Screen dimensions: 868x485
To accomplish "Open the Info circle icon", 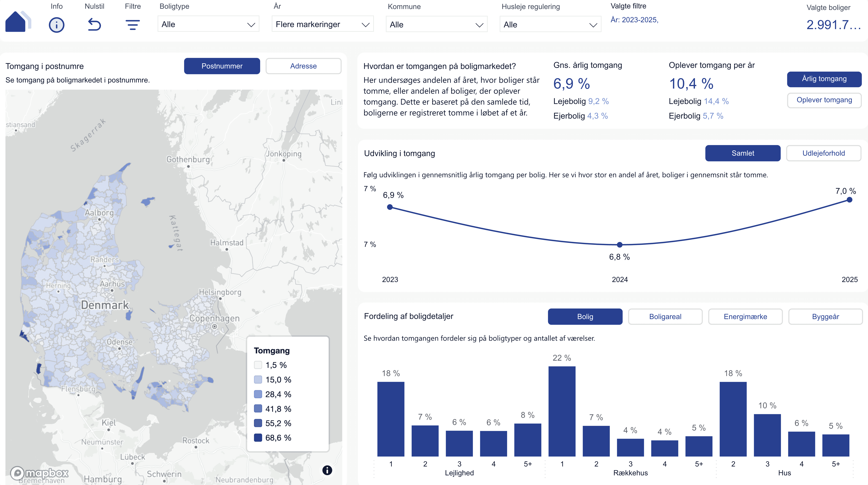I will 57,25.
